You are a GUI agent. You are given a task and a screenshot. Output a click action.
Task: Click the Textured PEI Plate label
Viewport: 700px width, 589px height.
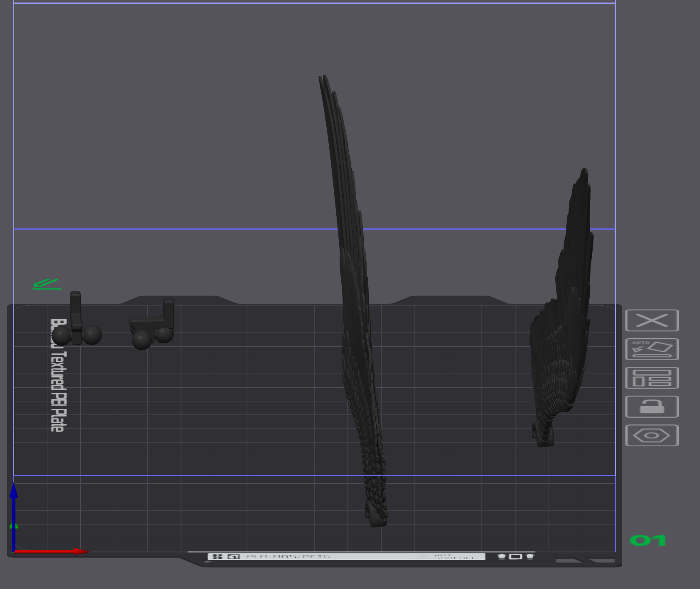(58, 375)
